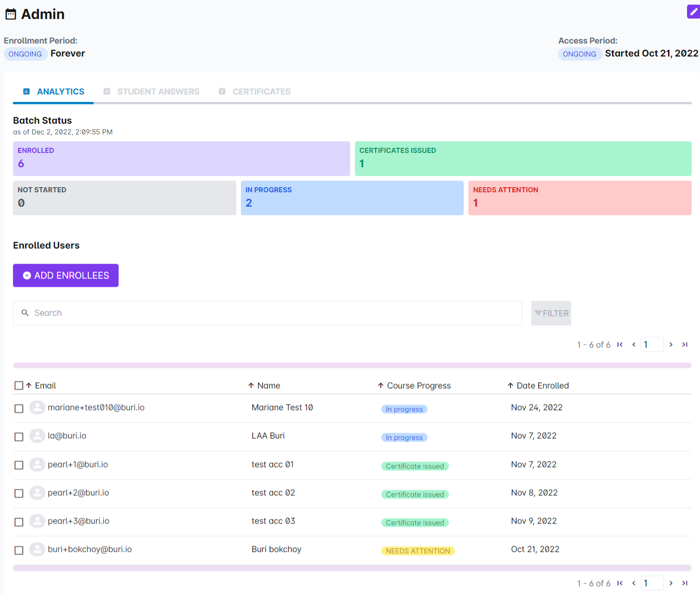Click the enrolled users Search field
700x594 pixels.
(267, 313)
